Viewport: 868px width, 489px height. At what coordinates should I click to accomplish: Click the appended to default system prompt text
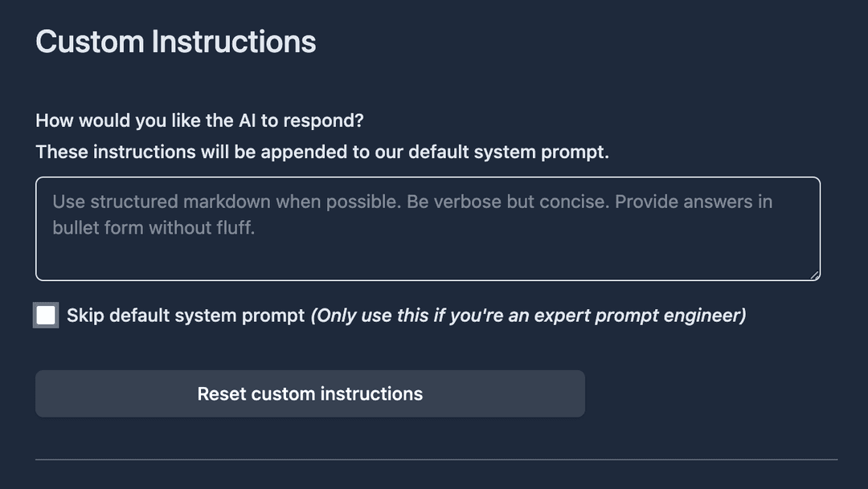click(321, 152)
